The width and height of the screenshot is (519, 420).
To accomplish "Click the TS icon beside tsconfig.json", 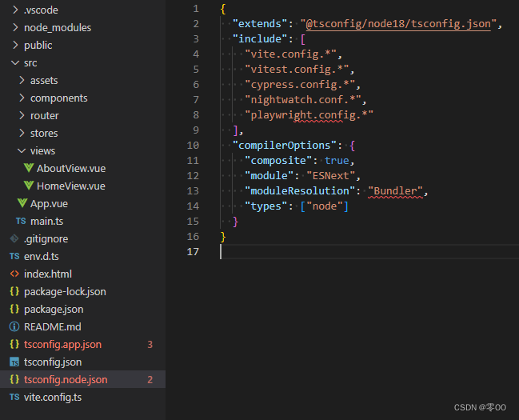I will tap(14, 362).
